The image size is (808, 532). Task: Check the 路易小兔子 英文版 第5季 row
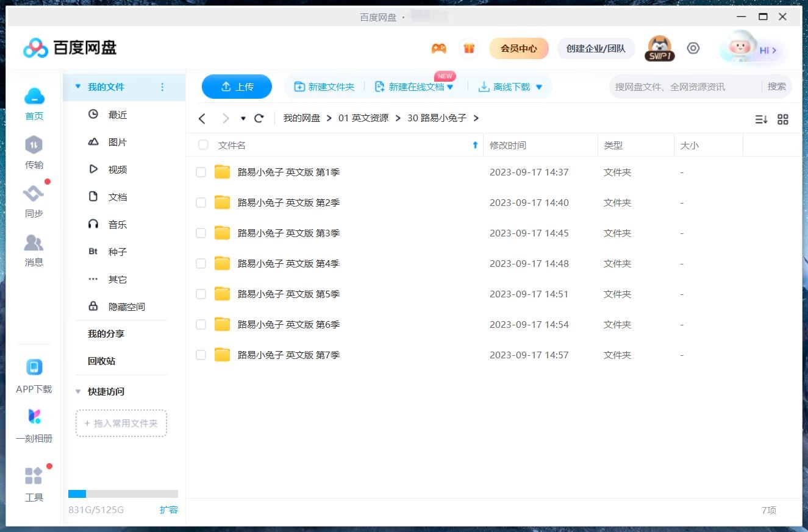[x=201, y=294]
